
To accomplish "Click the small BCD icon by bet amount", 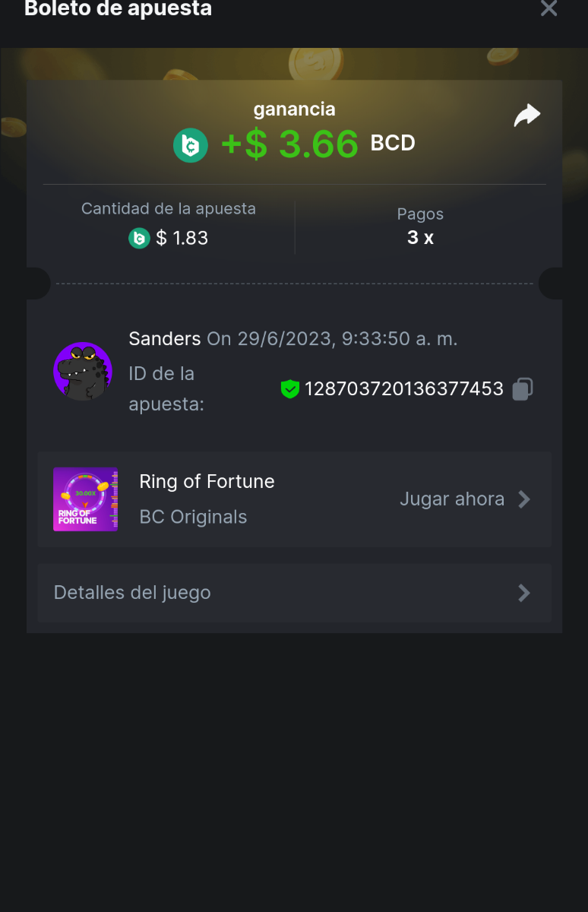I will coord(139,239).
